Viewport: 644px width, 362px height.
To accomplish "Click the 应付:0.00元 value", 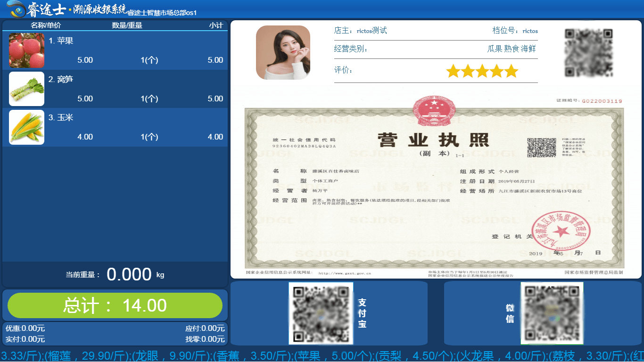I will 205,329.
